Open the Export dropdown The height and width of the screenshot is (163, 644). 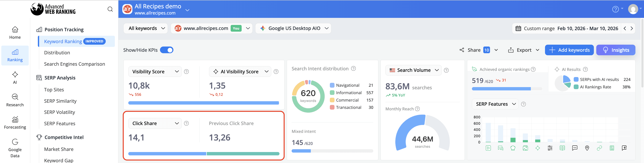point(524,50)
